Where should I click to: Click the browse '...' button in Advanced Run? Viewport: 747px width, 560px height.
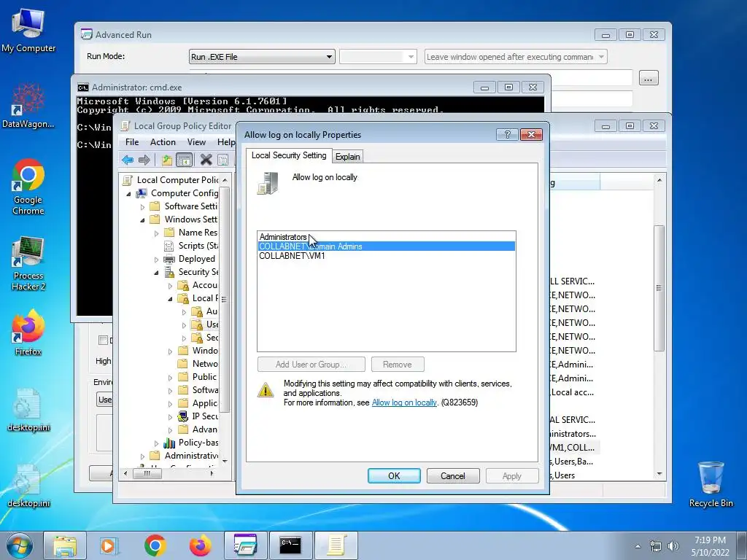tap(648, 77)
